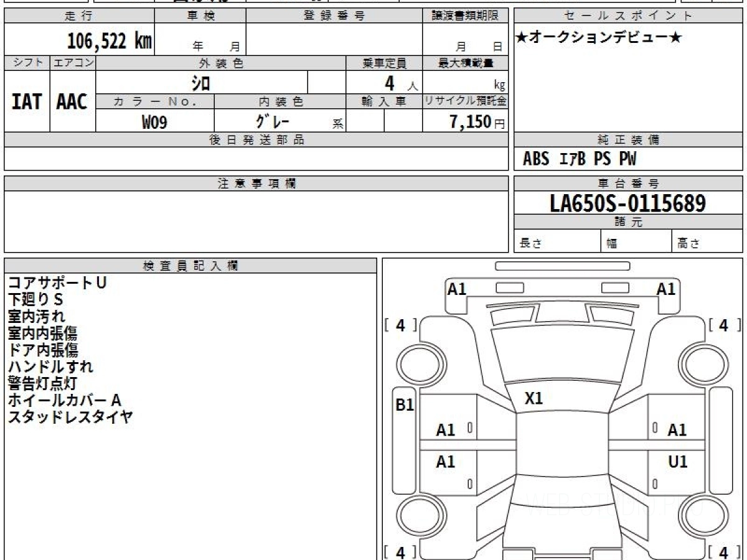Click the 車台番号 header

point(629,184)
